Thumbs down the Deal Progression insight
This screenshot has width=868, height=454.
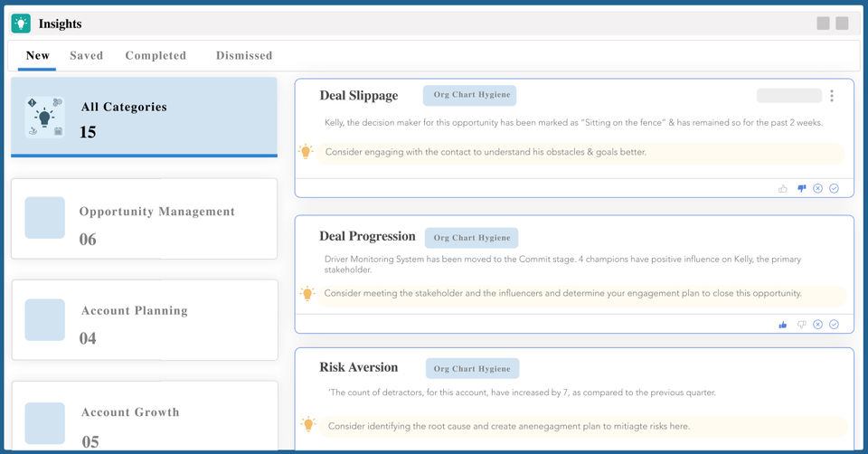pos(802,325)
